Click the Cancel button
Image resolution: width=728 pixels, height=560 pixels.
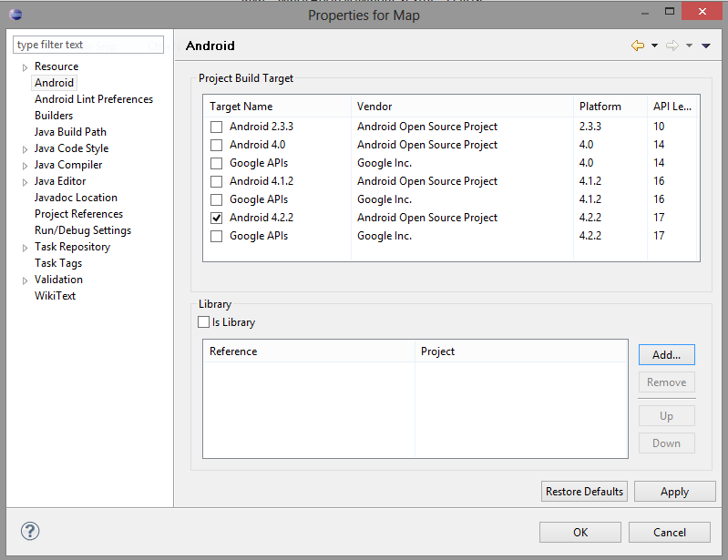point(670,532)
